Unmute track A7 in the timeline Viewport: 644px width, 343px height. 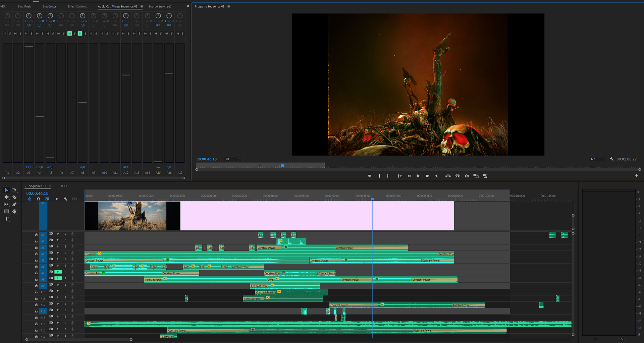click(58, 272)
